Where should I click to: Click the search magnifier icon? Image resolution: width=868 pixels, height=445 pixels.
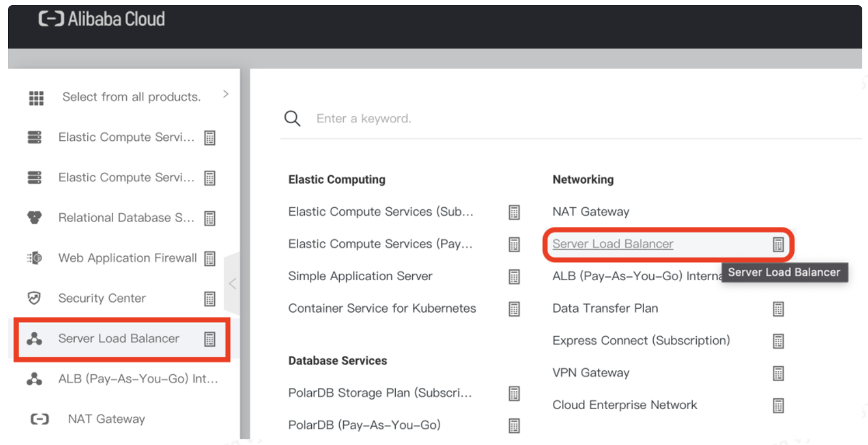pos(292,118)
